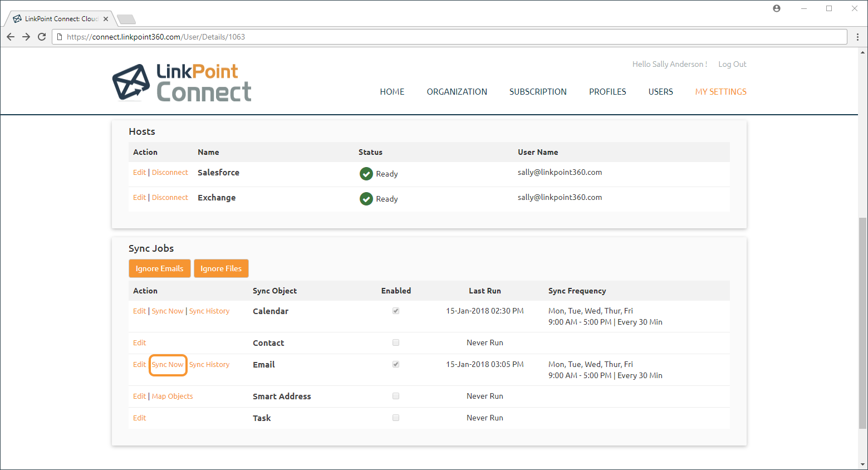This screenshot has height=470, width=868.
Task: Toggle the Contact Enabled checkbox
Action: click(x=396, y=342)
